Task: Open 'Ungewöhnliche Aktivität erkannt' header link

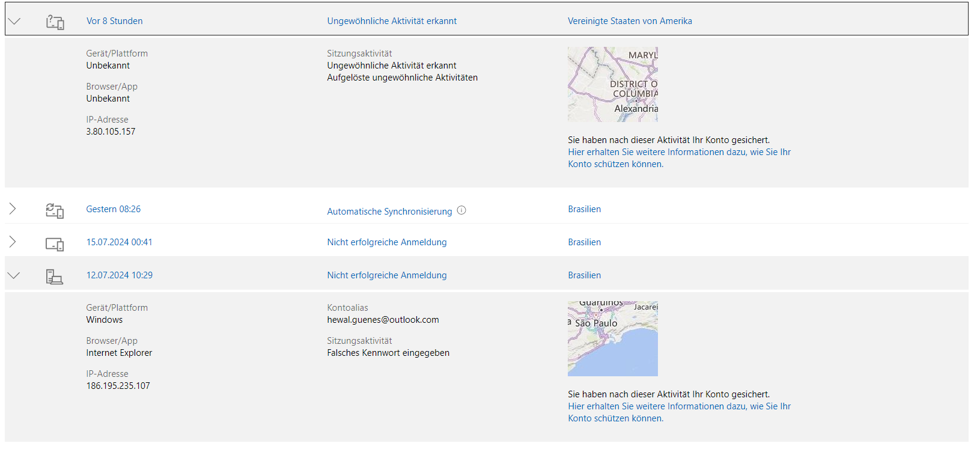Action: (x=392, y=21)
